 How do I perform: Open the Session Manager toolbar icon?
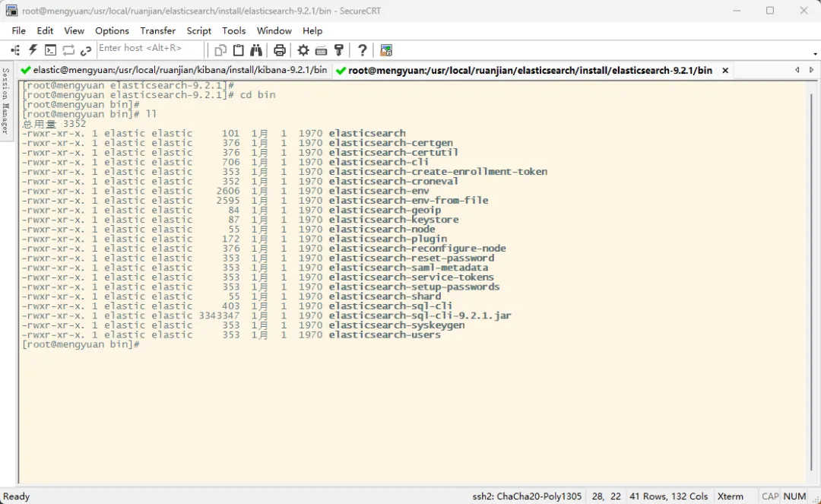coord(15,50)
